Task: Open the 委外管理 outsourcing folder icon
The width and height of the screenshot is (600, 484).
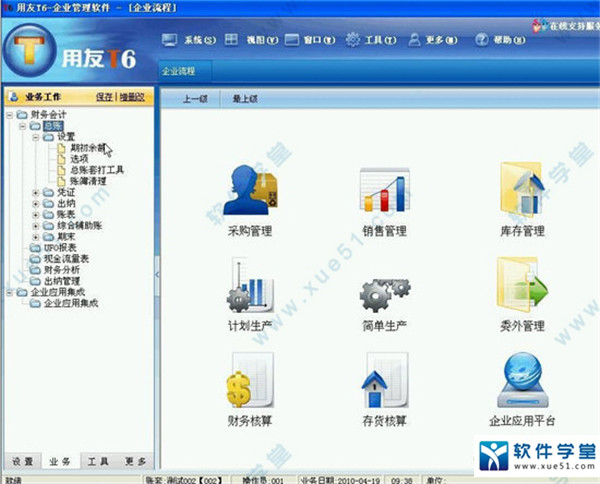Action: (523, 285)
